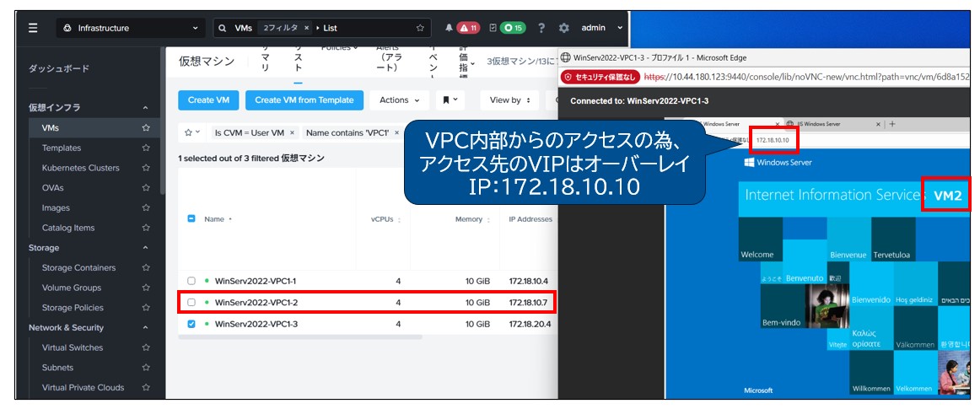Collapse the Network & Security section
Screen dimensions: 980x409
tap(145, 328)
